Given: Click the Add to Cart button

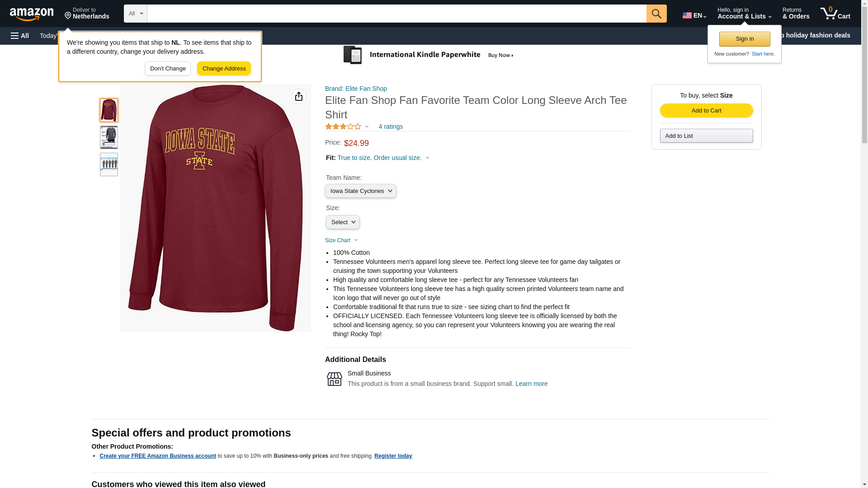Looking at the screenshot, I should tap(706, 111).
